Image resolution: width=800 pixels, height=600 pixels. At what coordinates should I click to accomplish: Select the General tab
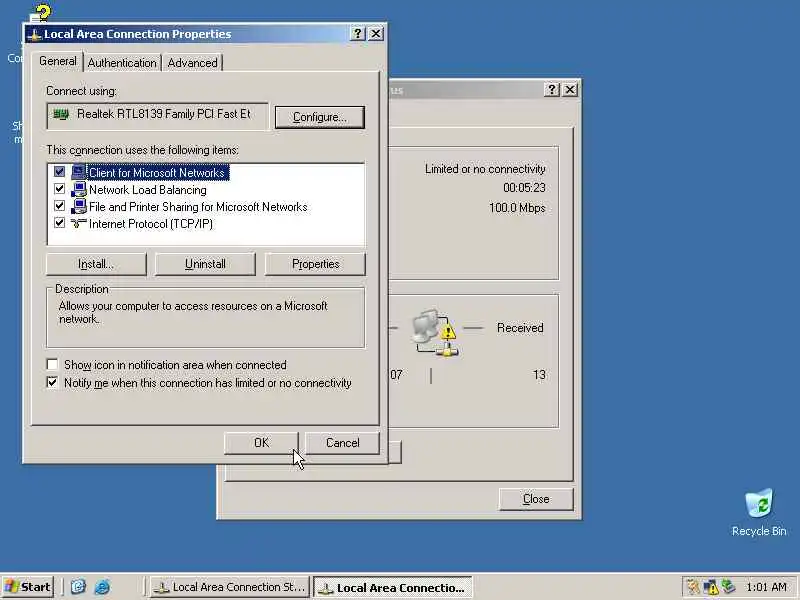point(58,61)
